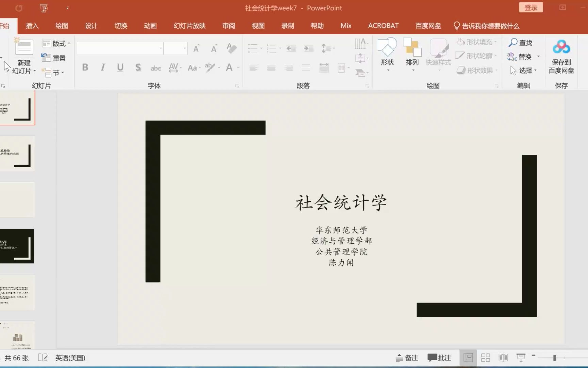The height and width of the screenshot is (368, 588).
Task: Switch to Slide Sorter view
Action: (x=486, y=357)
